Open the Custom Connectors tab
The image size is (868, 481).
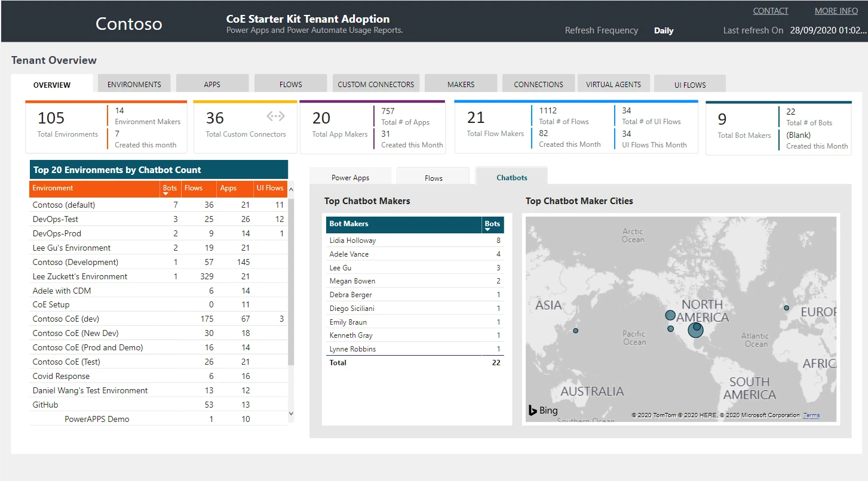tap(376, 84)
